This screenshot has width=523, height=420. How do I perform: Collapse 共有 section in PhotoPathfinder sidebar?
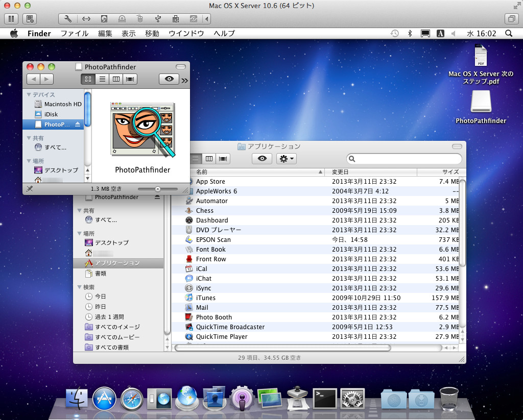pos(29,138)
